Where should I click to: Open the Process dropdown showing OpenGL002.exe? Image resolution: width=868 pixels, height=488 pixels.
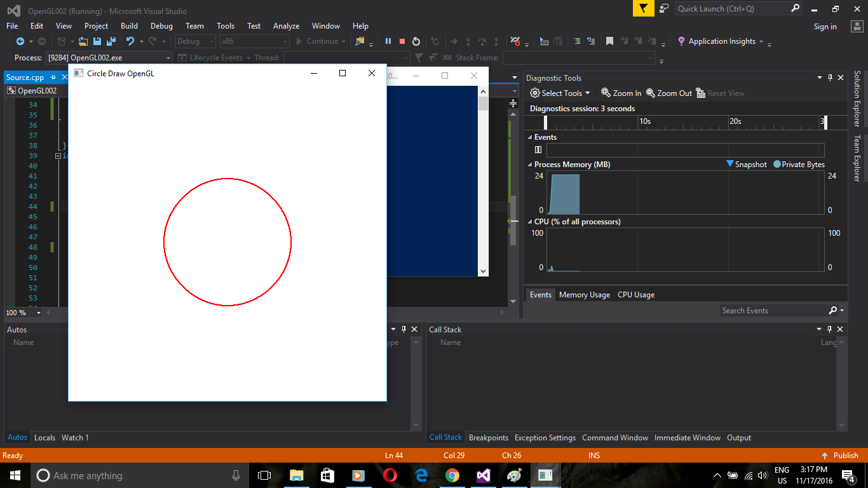click(109, 58)
